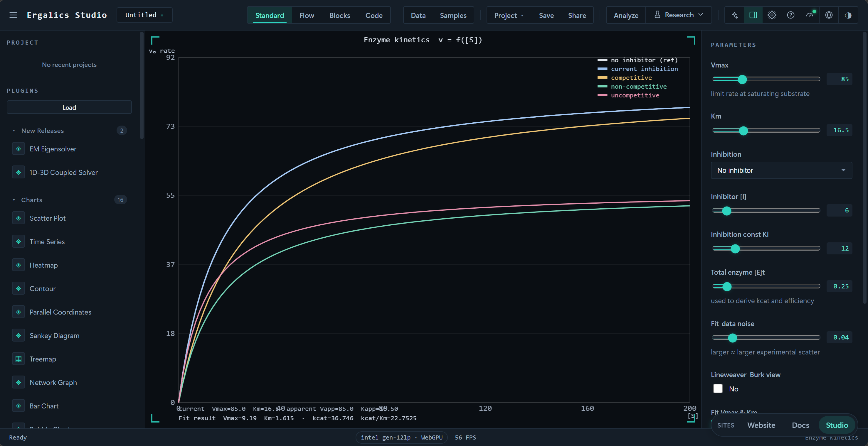Viewport: 868px width, 446px height.
Task: Click the Share button
Action: click(577, 16)
